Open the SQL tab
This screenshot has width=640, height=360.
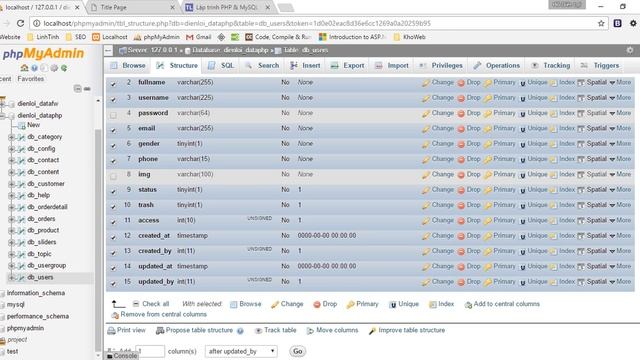click(x=221, y=66)
